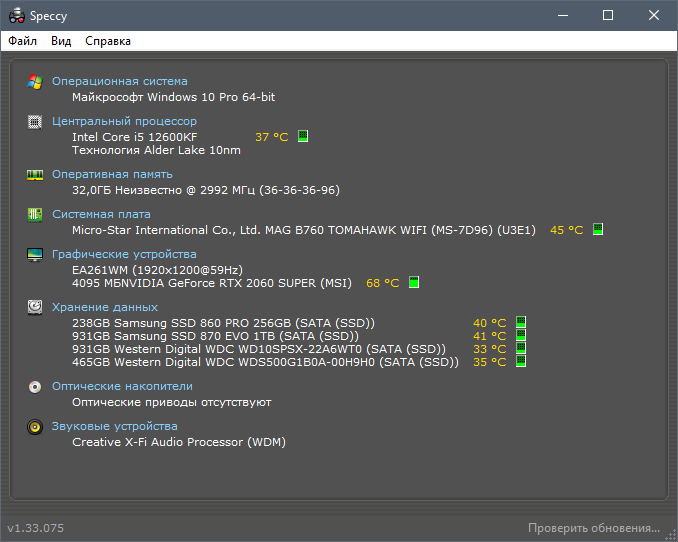Click the MAG B760 TOMAHAWK WIFI motherboard text
This screenshot has width=678, height=542.
point(304,230)
